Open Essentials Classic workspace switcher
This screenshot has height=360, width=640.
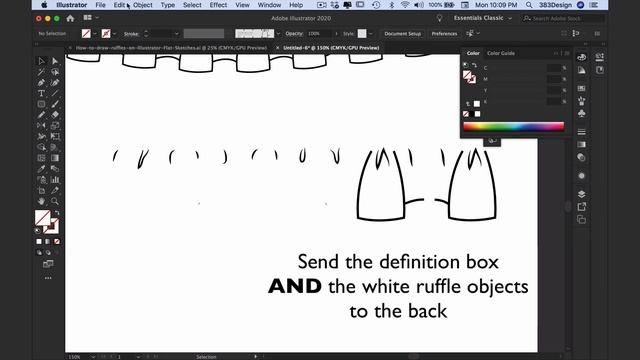pos(482,18)
